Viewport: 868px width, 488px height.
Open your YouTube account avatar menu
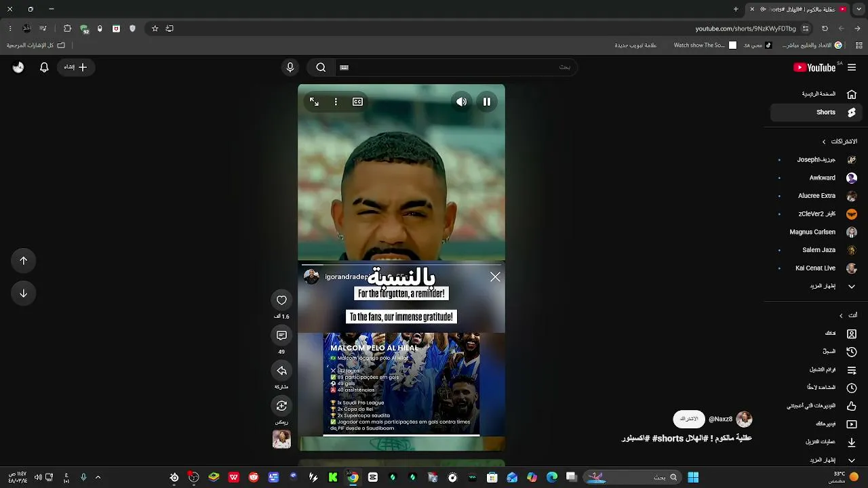(18, 67)
